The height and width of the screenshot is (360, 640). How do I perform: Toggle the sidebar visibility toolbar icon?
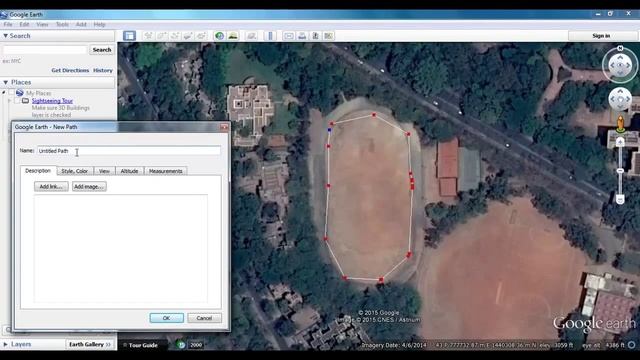click(129, 36)
